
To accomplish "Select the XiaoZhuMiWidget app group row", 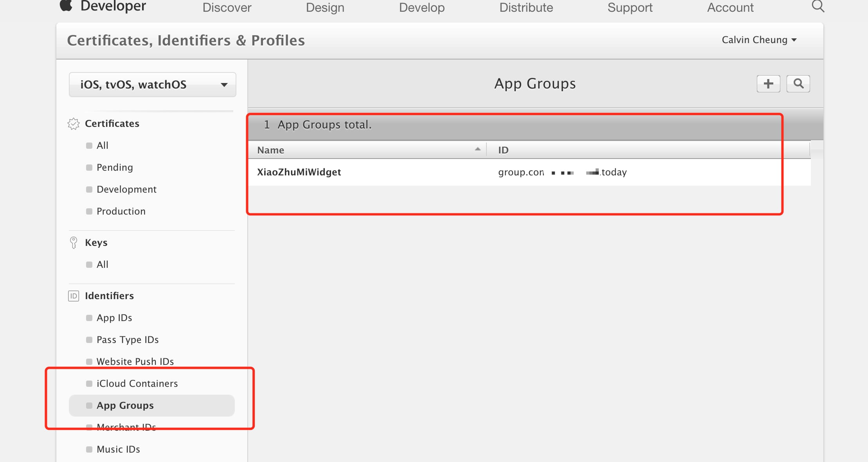I will (299, 172).
